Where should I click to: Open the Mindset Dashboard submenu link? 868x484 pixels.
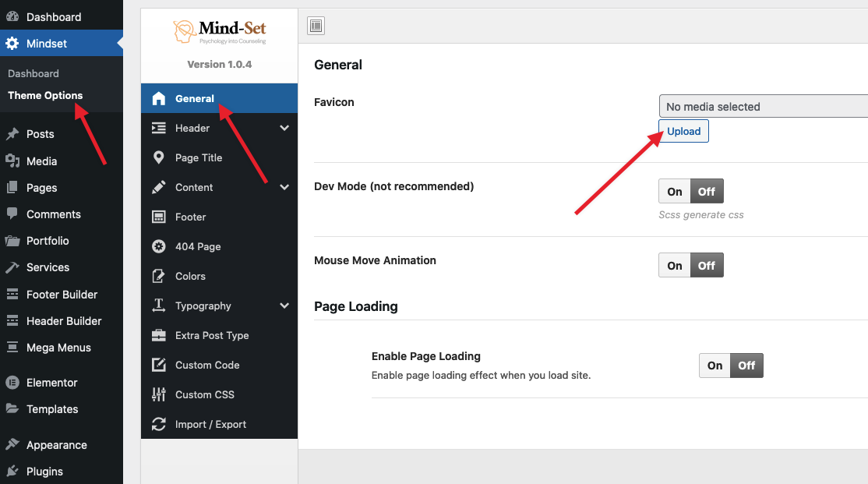pyautogui.click(x=34, y=73)
